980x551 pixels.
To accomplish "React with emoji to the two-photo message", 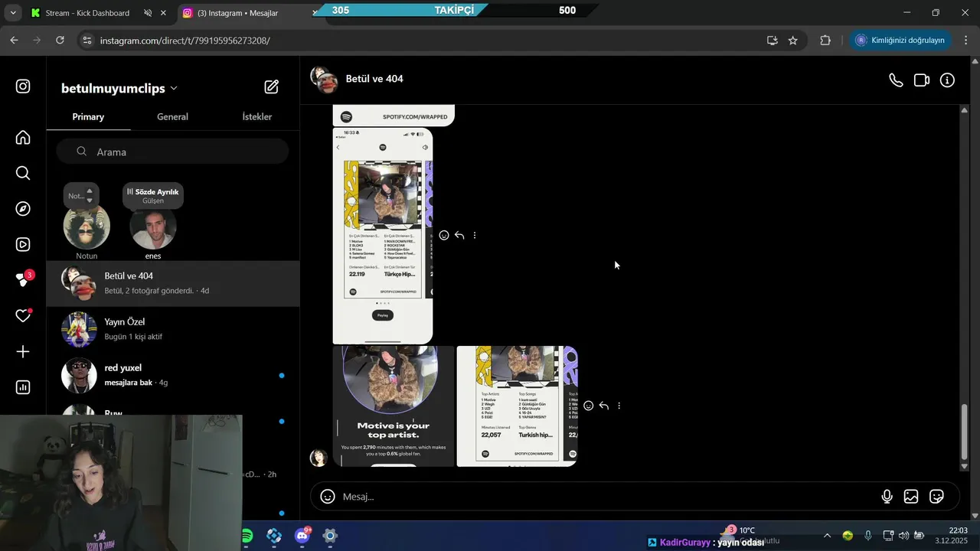I will pos(589,406).
